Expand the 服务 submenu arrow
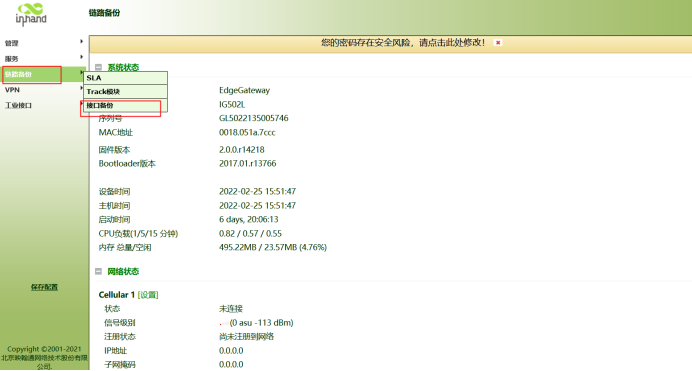692x371 pixels. coord(82,57)
